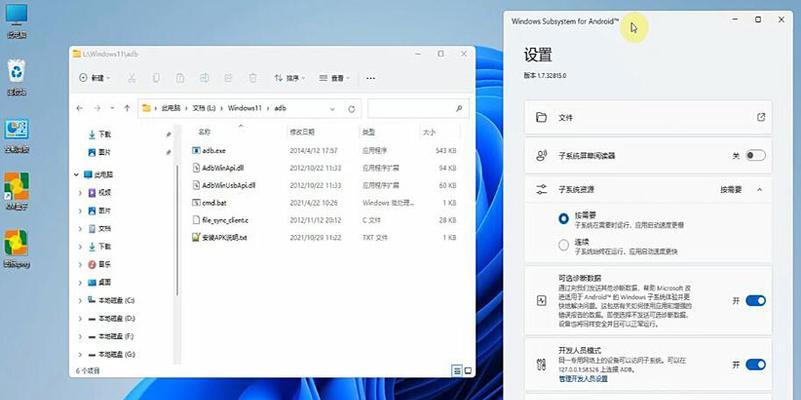
Task: Turn off developer mode switch
Action: [756, 365]
